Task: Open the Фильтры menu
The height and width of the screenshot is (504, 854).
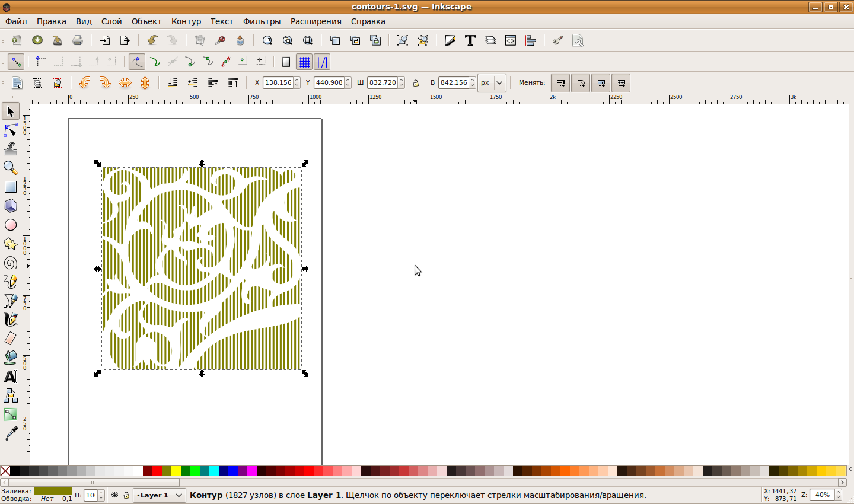Action: pyautogui.click(x=262, y=21)
